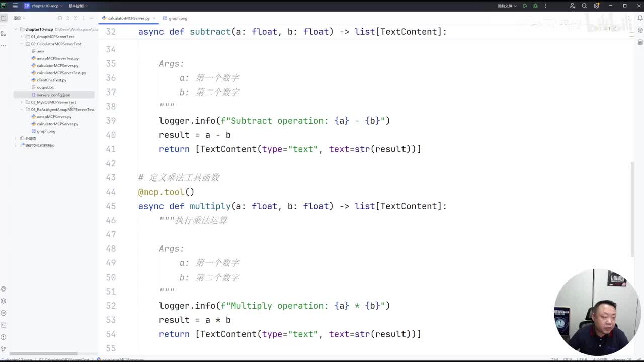Open the Problems tool window icon
Viewport: 644px width, 362px height.
tap(4, 337)
